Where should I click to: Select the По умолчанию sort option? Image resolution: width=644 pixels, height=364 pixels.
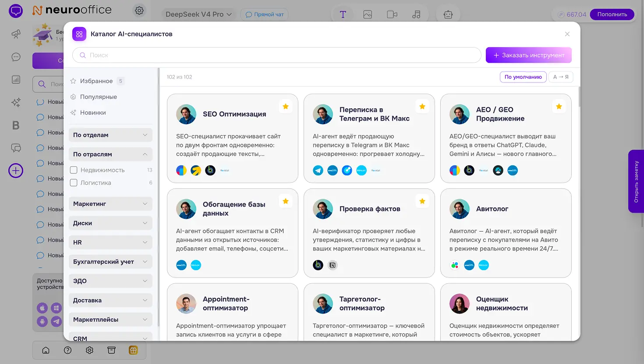point(523,77)
